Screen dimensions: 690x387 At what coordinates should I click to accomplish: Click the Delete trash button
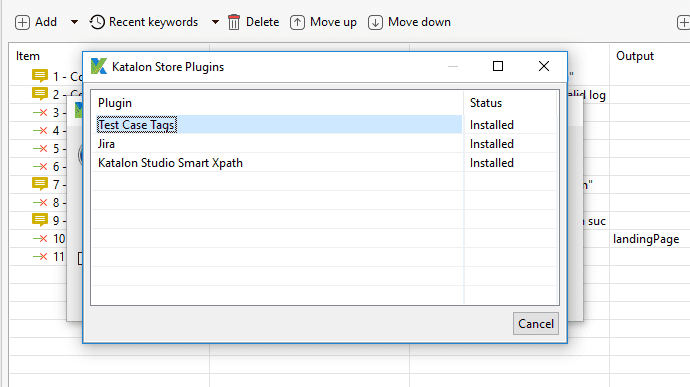(253, 22)
